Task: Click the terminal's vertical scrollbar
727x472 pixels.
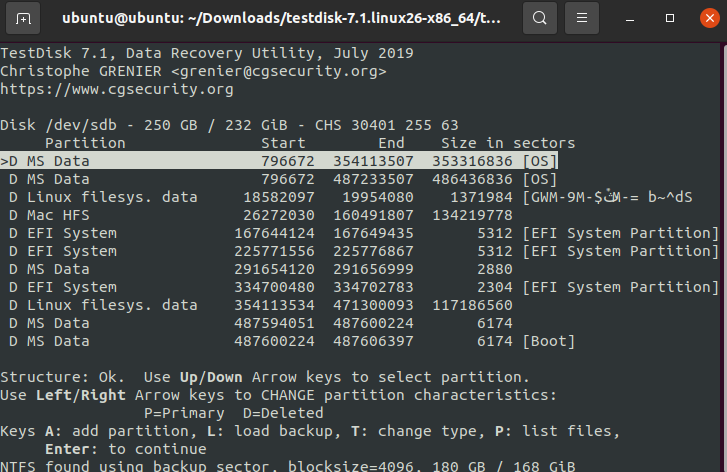Action: click(x=723, y=258)
